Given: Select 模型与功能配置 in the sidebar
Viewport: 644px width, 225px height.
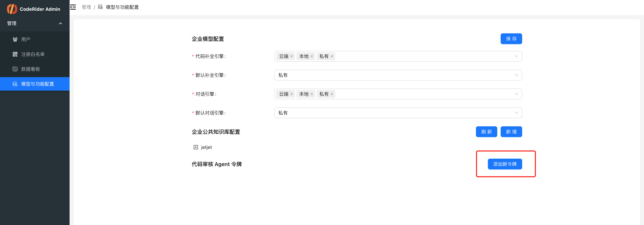Looking at the screenshot, I should pyautogui.click(x=35, y=84).
